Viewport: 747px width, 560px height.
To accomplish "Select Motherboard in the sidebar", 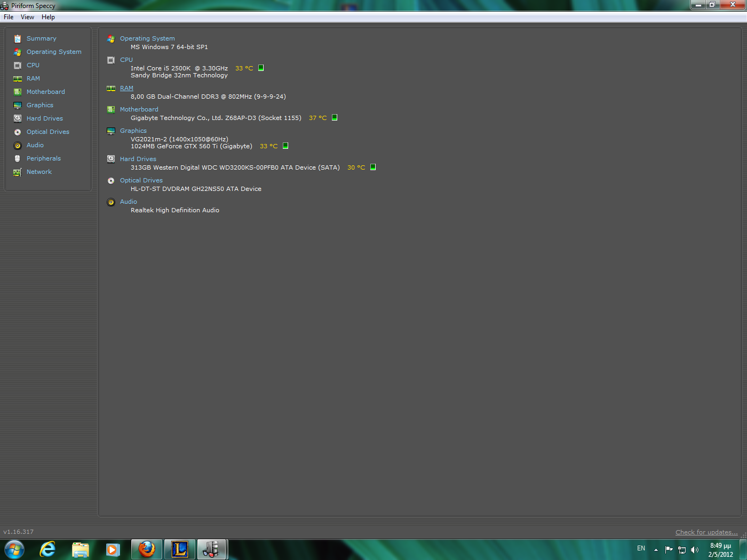I will pos(46,92).
